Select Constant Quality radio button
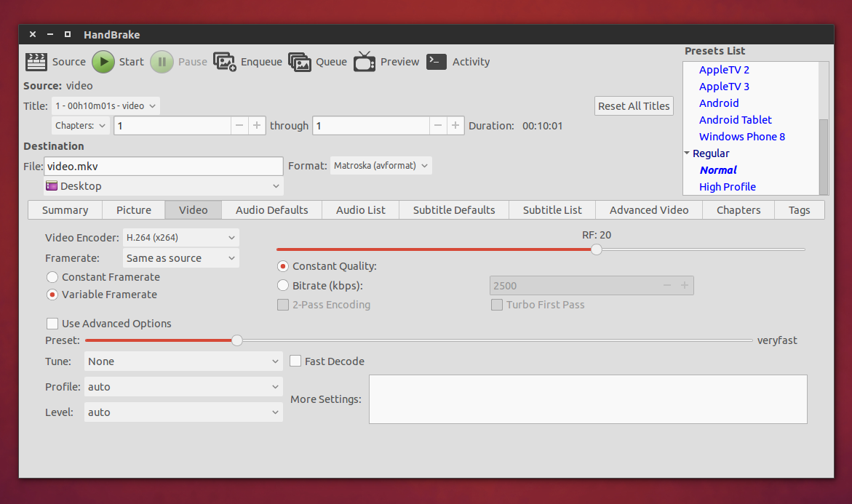Viewport: 852px width, 504px height. coord(282,266)
